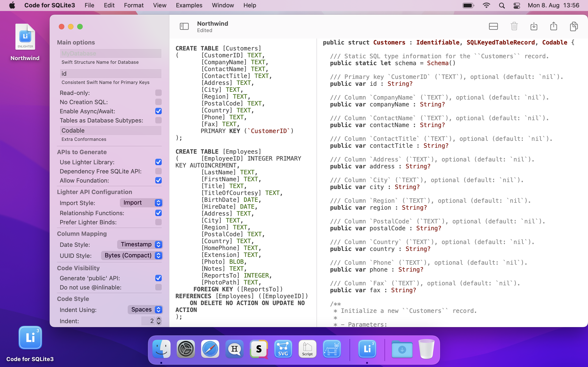Open the Date Style Timestamp dropdown
This screenshot has width=588, height=367.
point(140,245)
